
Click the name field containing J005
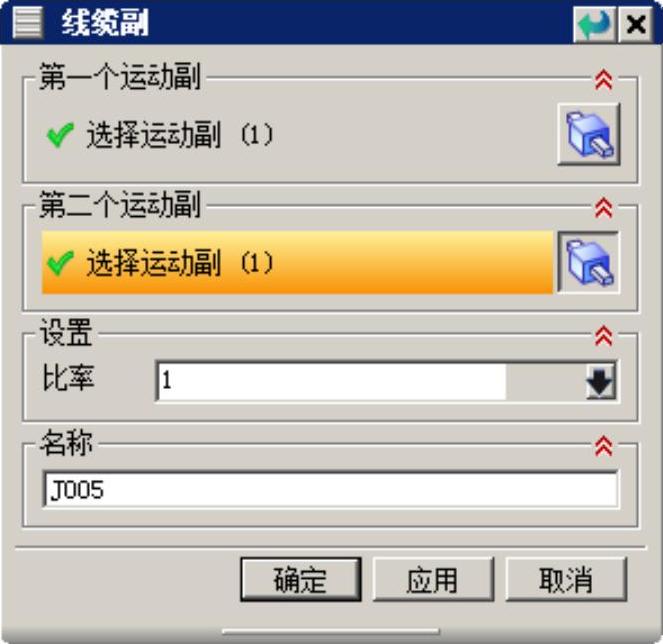tap(330, 489)
